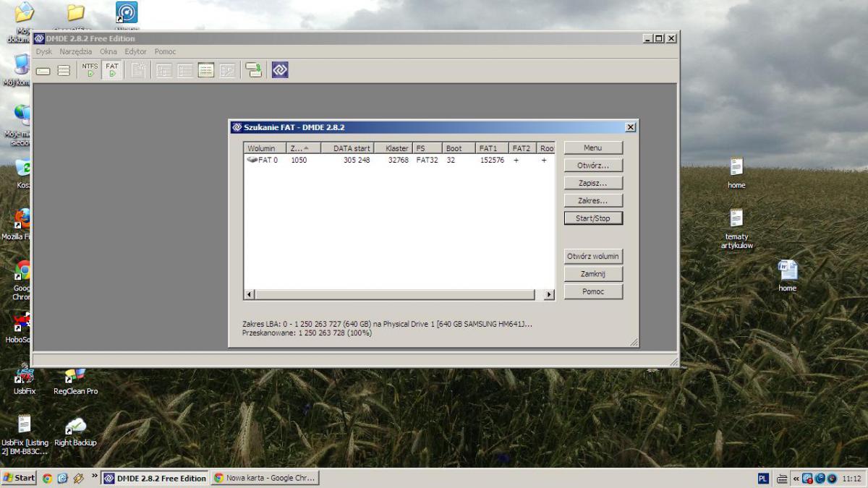Click the on-screen keyboard tray icon

(782, 478)
